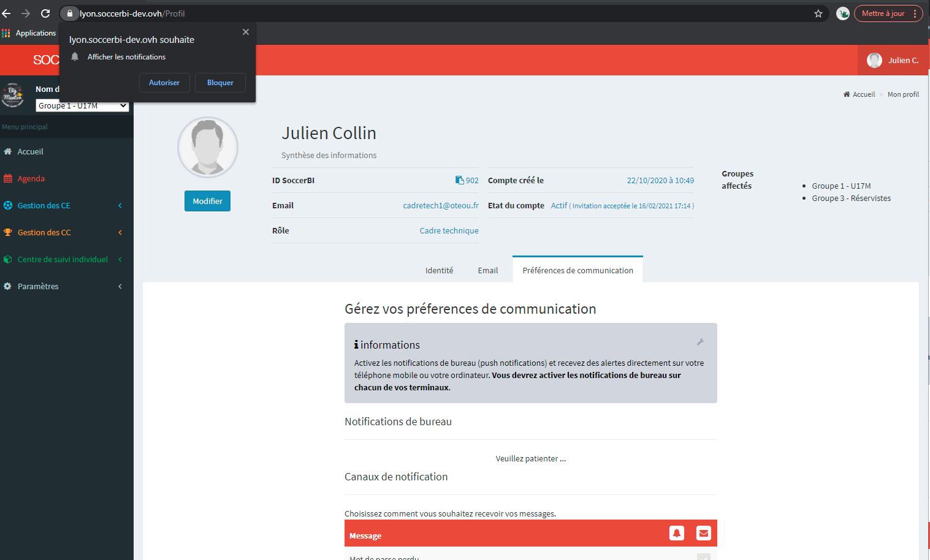930x560 pixels.
Task: Open the Applications bookmarks shortcut
Action: coord(29,33)
